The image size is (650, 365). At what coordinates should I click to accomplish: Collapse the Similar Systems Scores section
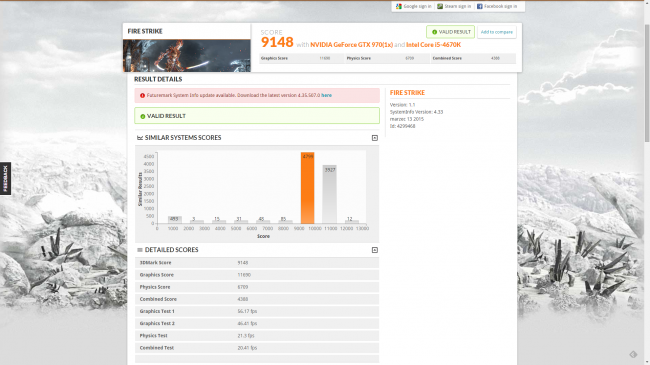pos(375,138)
